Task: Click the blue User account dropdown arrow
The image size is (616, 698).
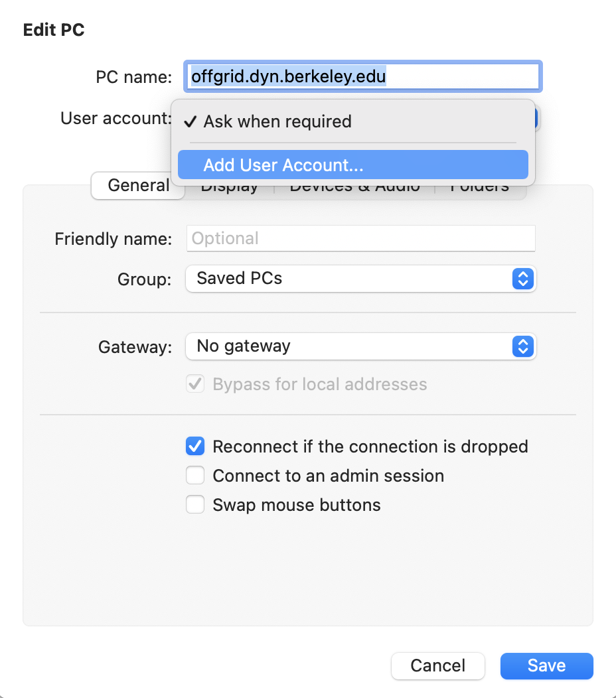Action: click(536, 119)
